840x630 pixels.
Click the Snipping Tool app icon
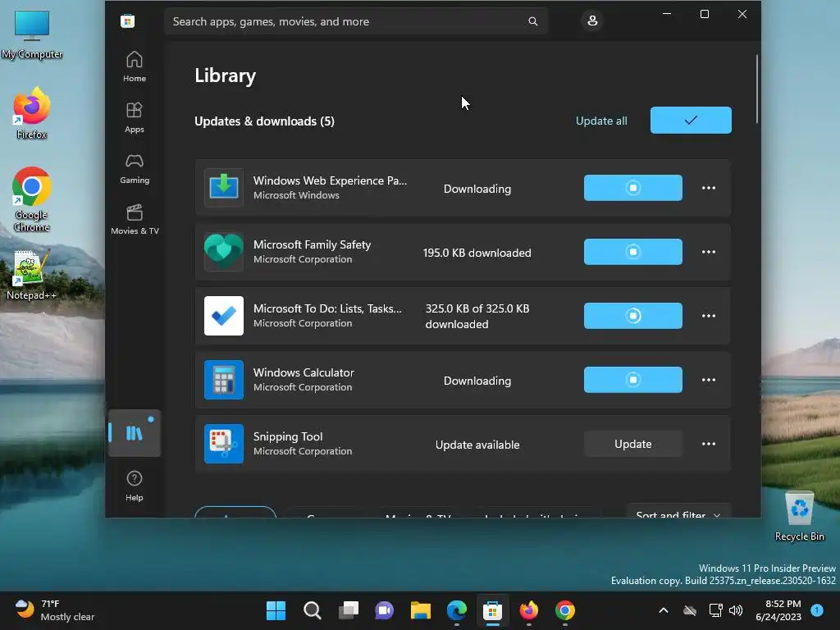(x=224, y=444)
